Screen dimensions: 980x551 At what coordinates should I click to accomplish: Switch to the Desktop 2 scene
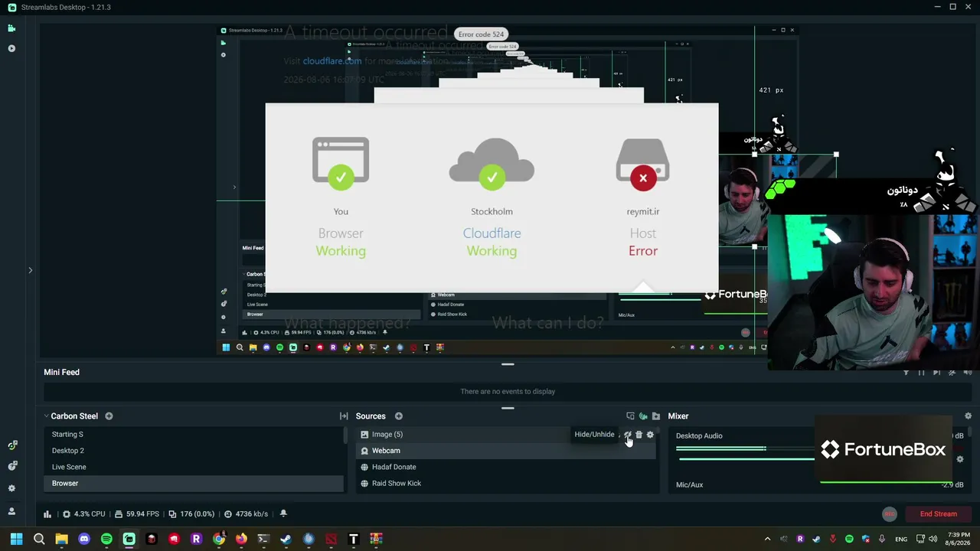[x=194, y=451]
